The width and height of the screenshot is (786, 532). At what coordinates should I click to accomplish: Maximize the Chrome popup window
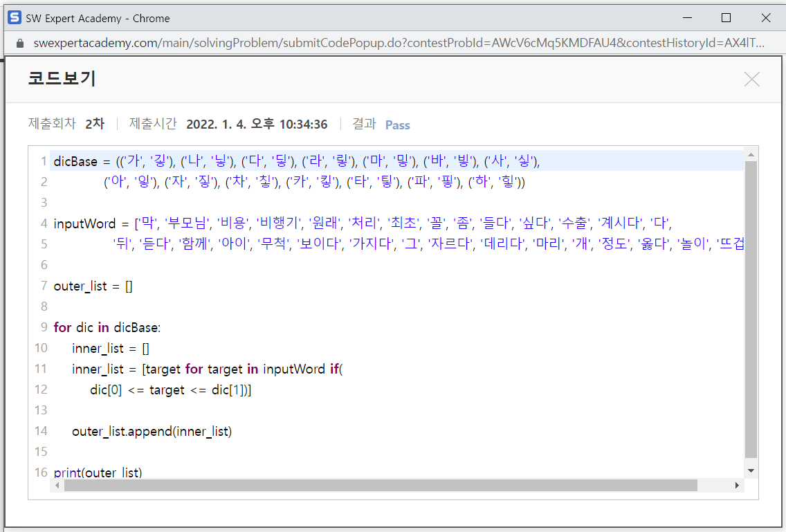coord(726,18)
